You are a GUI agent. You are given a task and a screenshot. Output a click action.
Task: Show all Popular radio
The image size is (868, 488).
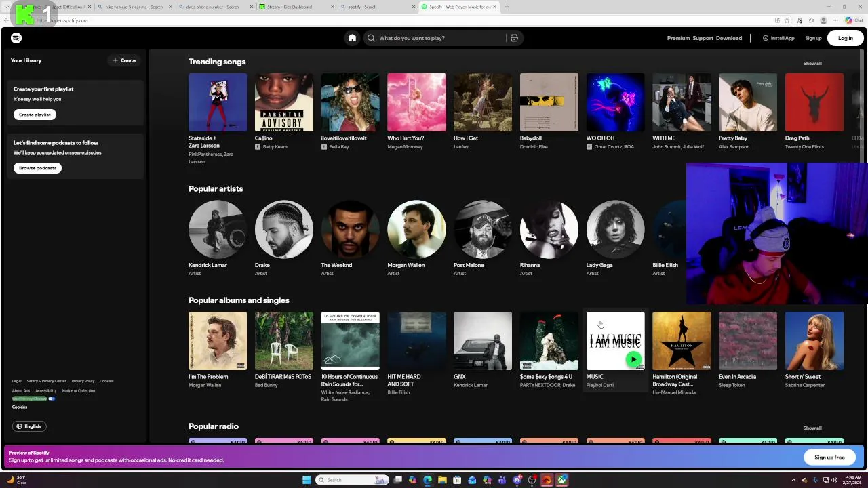(x=812, y=428)
